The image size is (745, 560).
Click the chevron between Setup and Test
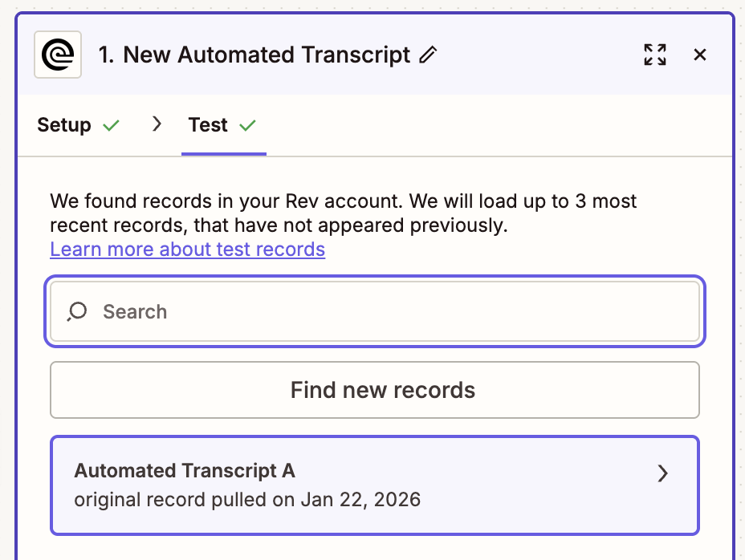156,124
